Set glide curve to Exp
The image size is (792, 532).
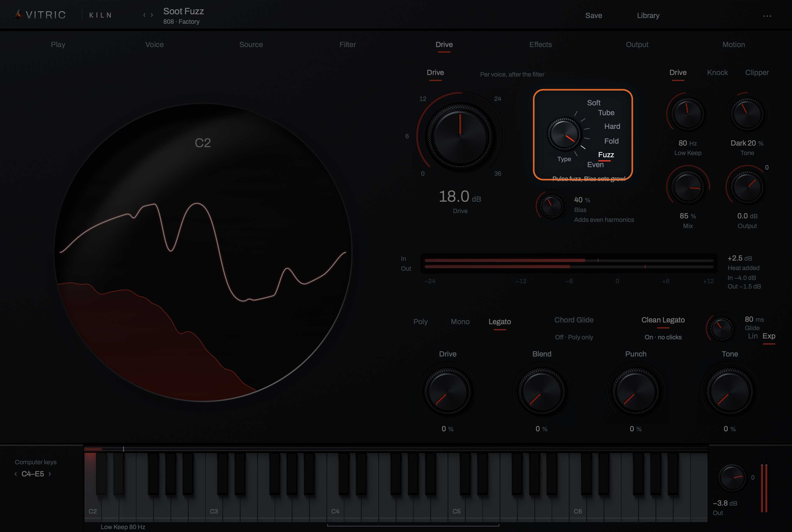(769, 336)
